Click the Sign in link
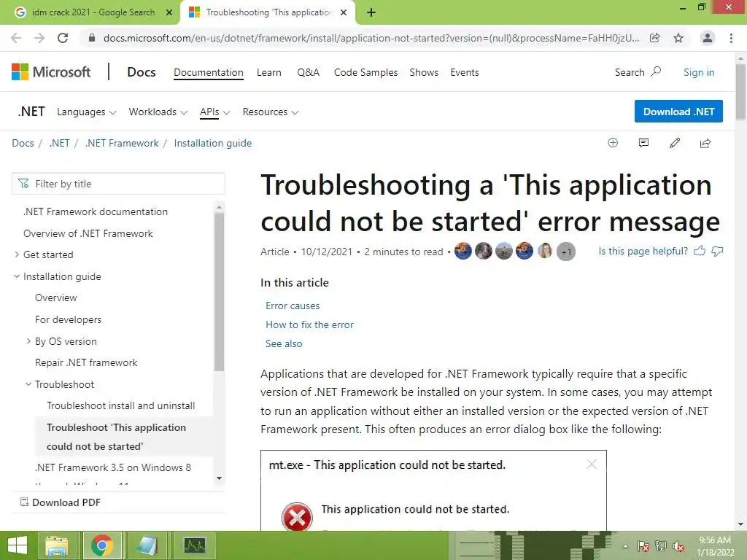The height and width of the screenshot is (560, 747). (x=699, y=72)
